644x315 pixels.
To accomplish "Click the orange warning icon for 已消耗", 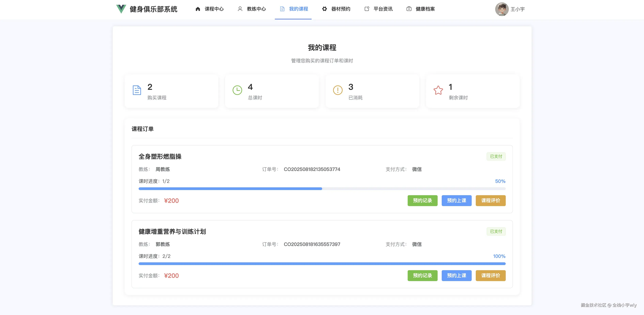I will [337, 90].
